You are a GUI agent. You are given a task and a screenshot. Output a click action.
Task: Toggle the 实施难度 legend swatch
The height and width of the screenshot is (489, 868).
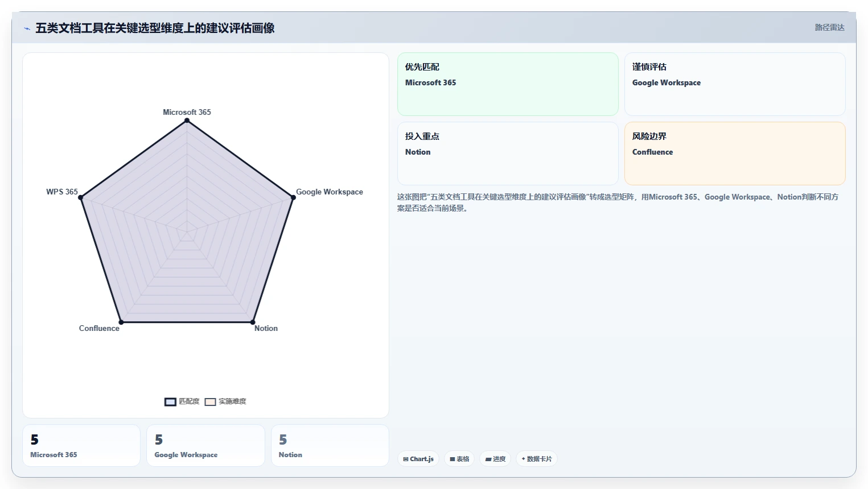[210, 402]
